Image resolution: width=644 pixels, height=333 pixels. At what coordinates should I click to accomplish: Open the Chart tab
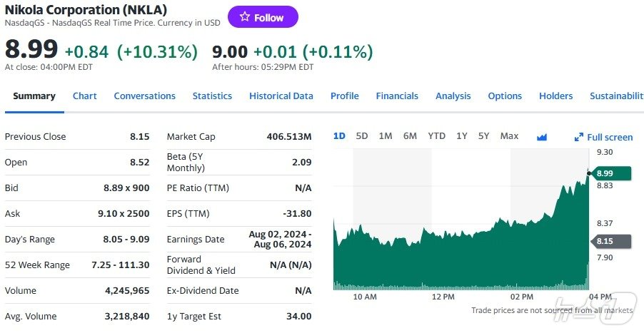pyautogui.click(x=85, y=96)
